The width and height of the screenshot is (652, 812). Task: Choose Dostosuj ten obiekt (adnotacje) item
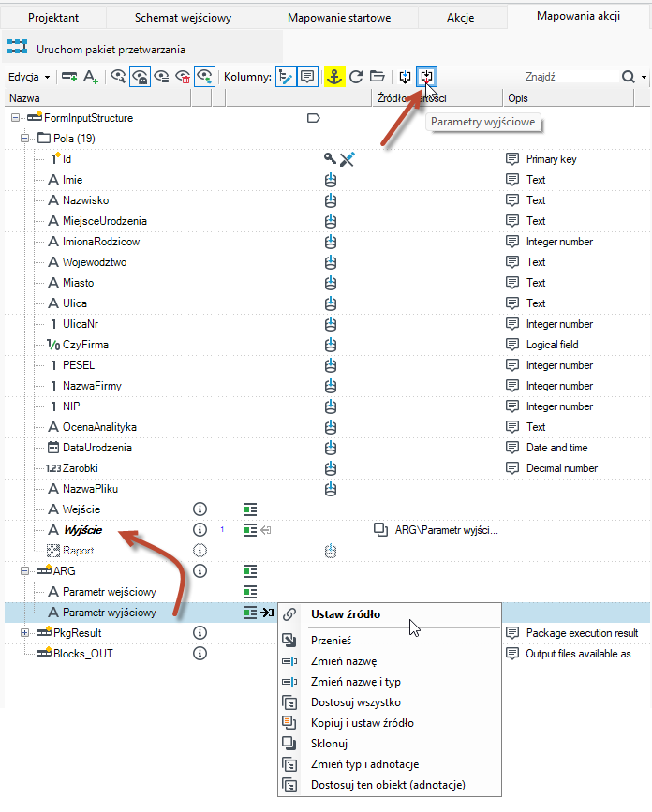(x=390, y=785)
